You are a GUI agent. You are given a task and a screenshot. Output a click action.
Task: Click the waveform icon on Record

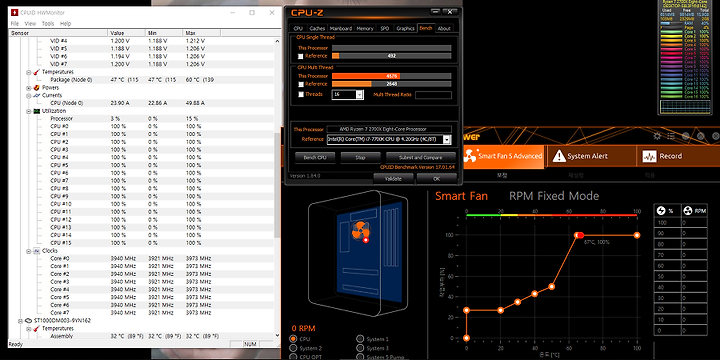point(649,156)
